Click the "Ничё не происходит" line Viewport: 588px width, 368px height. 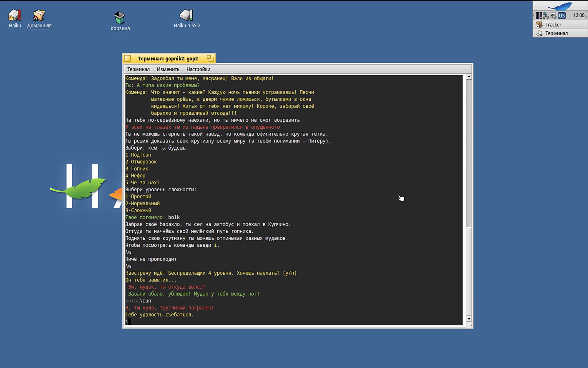[x=151, y=259]
